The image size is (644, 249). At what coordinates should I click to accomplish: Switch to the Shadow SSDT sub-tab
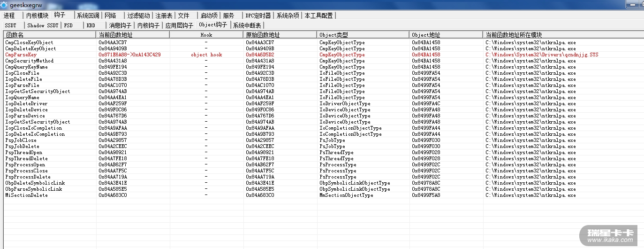(42, 25)
